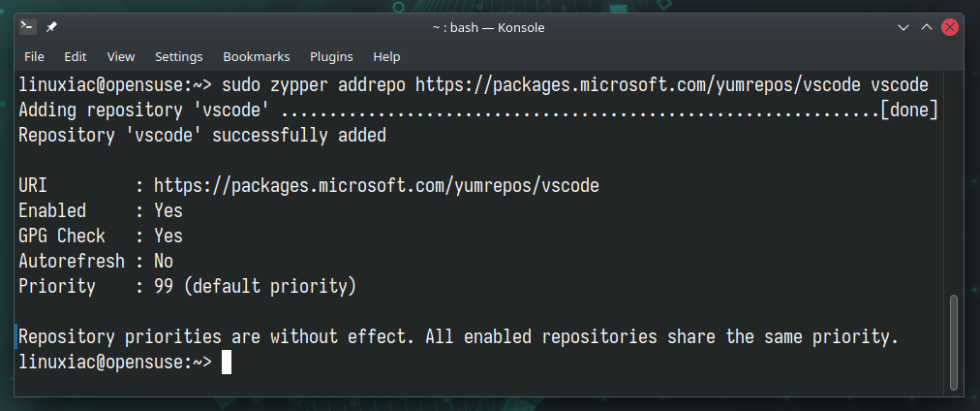Open the File menu

[x=34, y=57]
